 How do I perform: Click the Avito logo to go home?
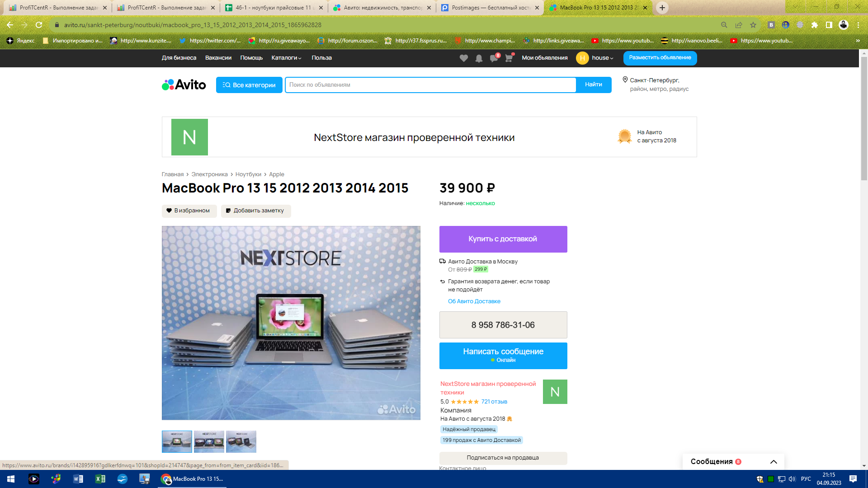183,84
